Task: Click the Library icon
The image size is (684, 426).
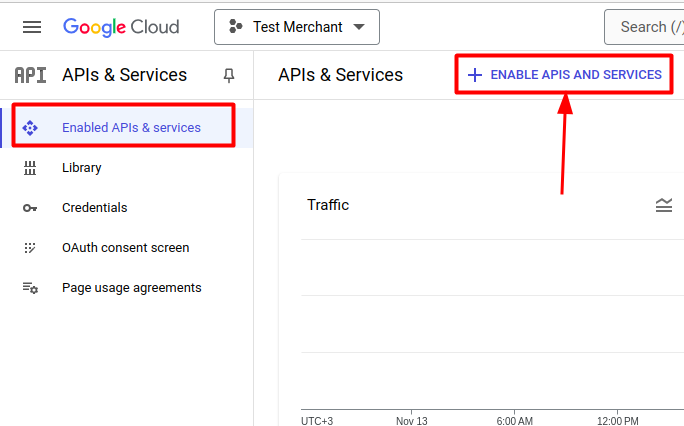Action: click(x=30, y=168)
